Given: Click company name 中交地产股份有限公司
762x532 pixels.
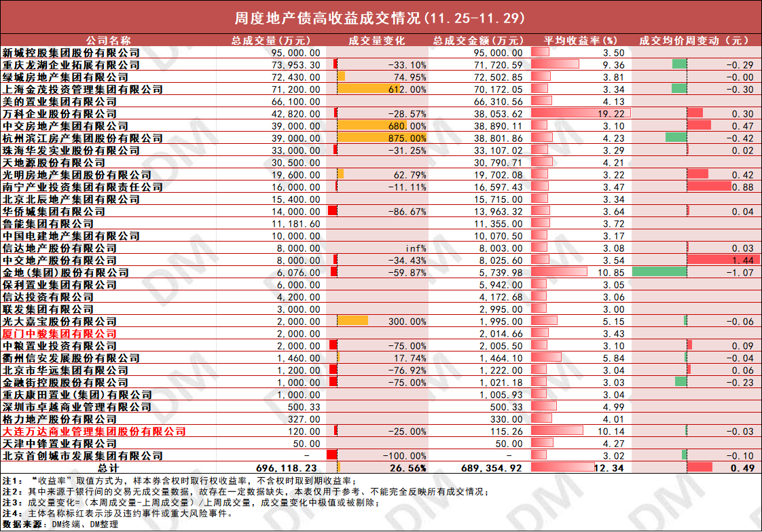Looking at the screenshot, I should (x=59, y=260).
